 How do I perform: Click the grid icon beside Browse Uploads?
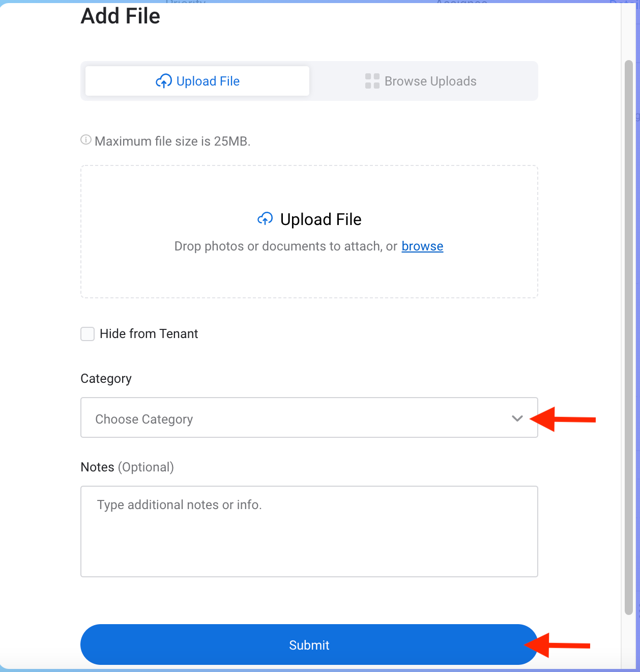pos(372,81)
